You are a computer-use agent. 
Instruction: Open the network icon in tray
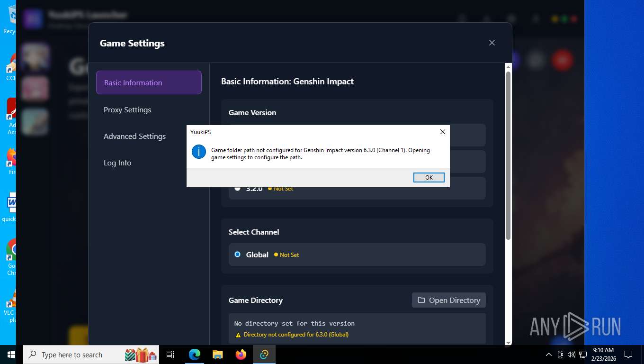tap(583, 355)
